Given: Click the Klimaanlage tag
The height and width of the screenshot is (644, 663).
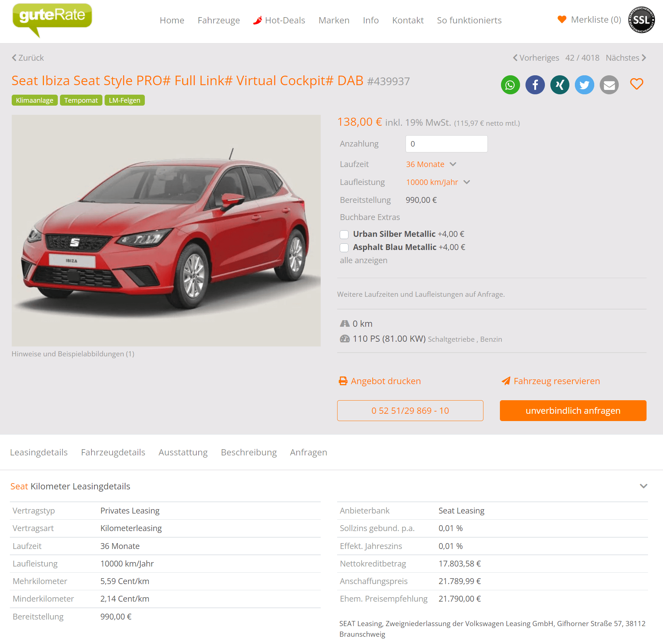Looking at the screenshot, I should click(34, 100).
